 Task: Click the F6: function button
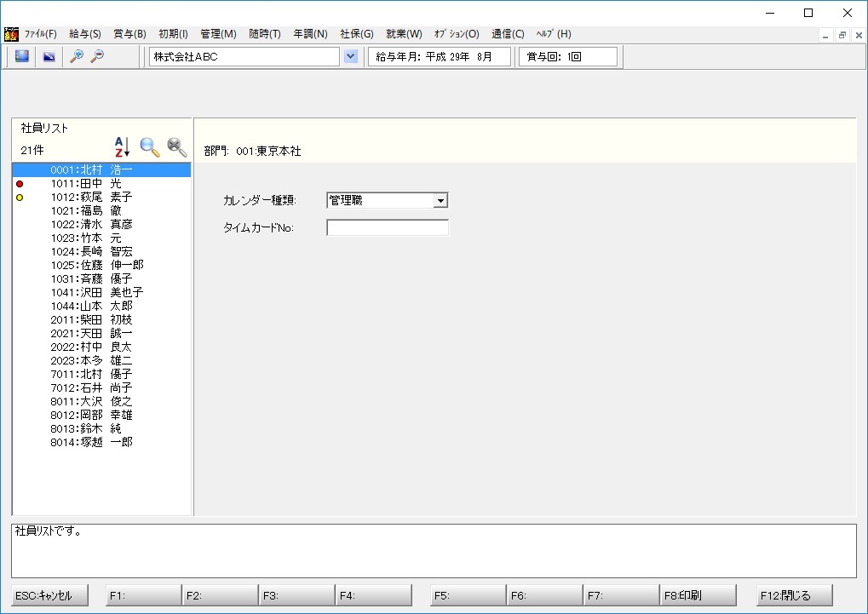[544, 596]
